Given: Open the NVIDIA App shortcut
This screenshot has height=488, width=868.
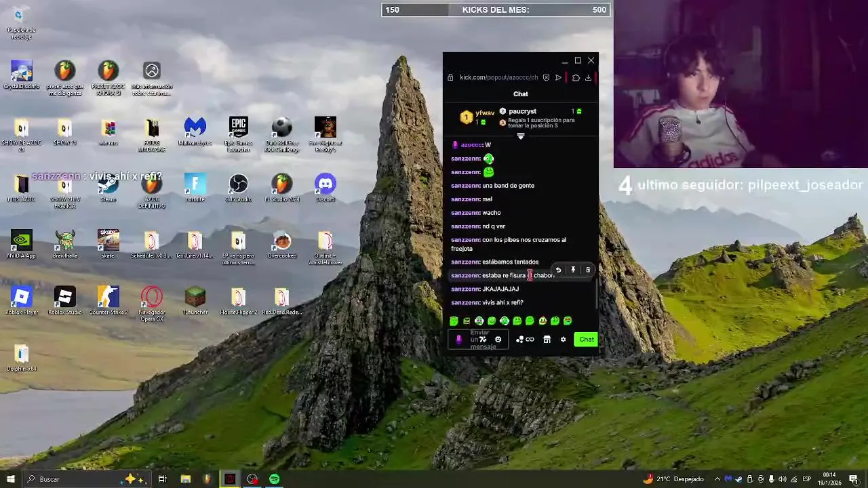Looking at the screenshot, I should point(21,244).
